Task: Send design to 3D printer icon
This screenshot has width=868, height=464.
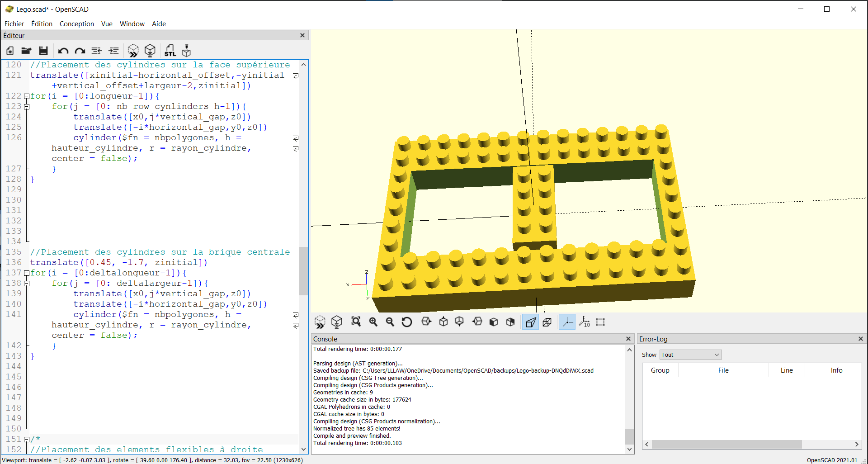Action: (x=186, y=51)
